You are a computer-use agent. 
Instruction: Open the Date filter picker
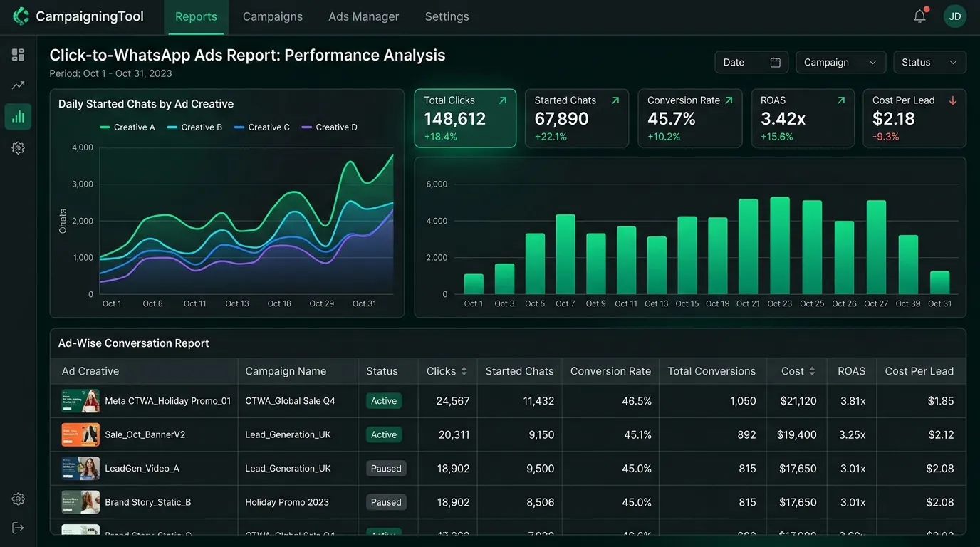pyautogui.click(x=751, y=63)
